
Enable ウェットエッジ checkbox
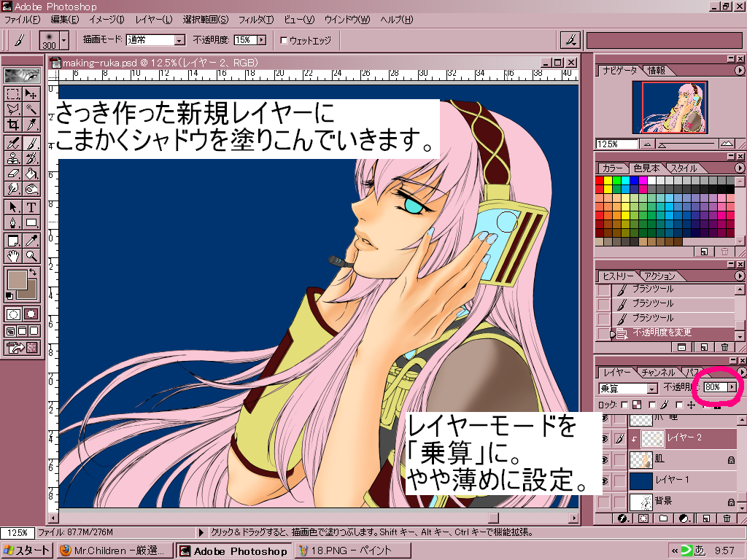click(284, 41)
